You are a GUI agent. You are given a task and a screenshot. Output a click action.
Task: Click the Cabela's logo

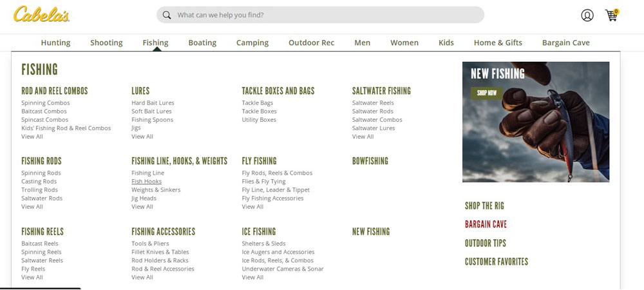pos(41,15)
